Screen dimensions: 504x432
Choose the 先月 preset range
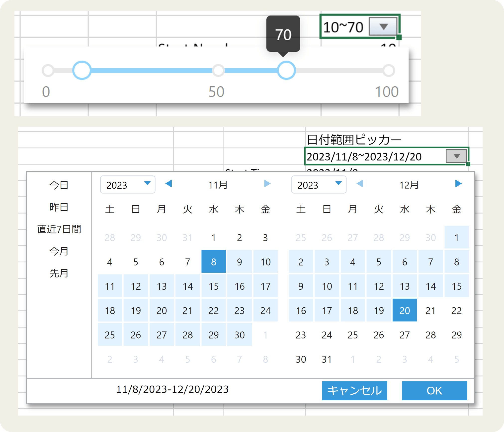59,273
